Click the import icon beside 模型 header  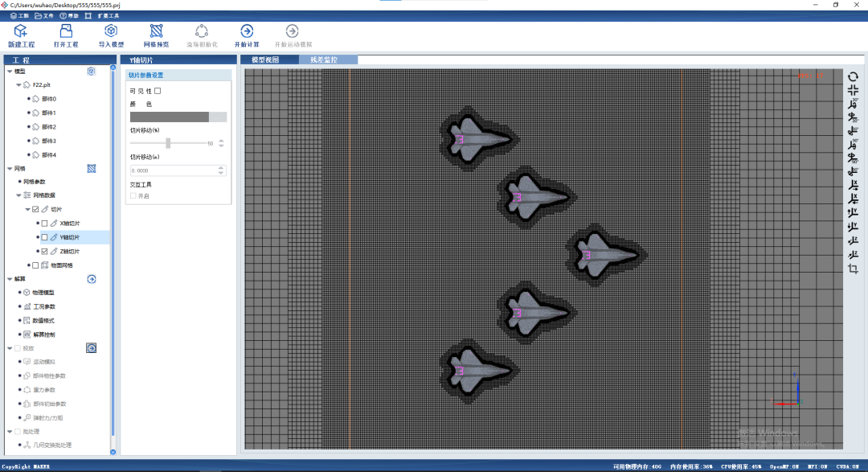point(92,72)
